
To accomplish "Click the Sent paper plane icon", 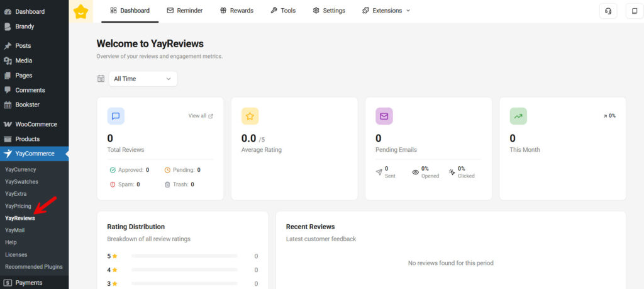I will [x=379, y=173].
